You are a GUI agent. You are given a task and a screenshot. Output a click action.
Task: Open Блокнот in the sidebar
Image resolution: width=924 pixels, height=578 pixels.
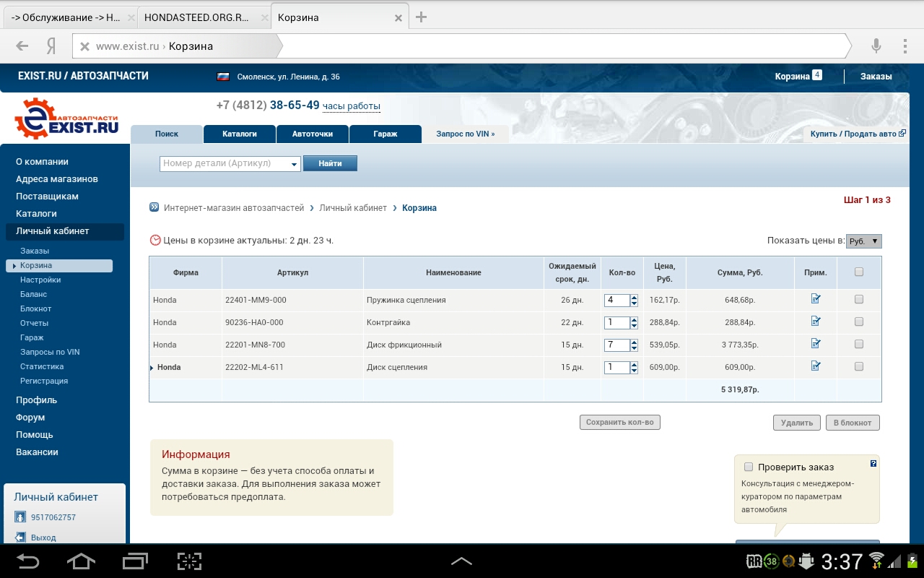click(36, 309)
